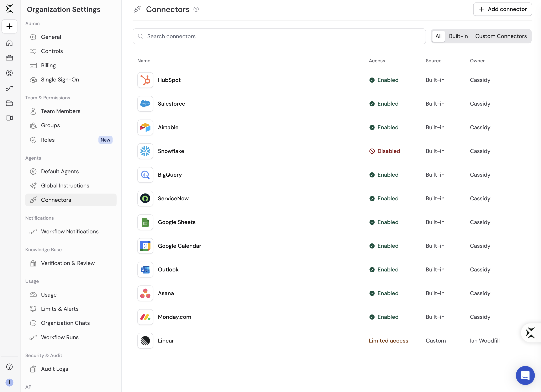Open the user circle icon in left rail
The width and height of the screenshot is (541, 392).
click(x=9, y=73)
